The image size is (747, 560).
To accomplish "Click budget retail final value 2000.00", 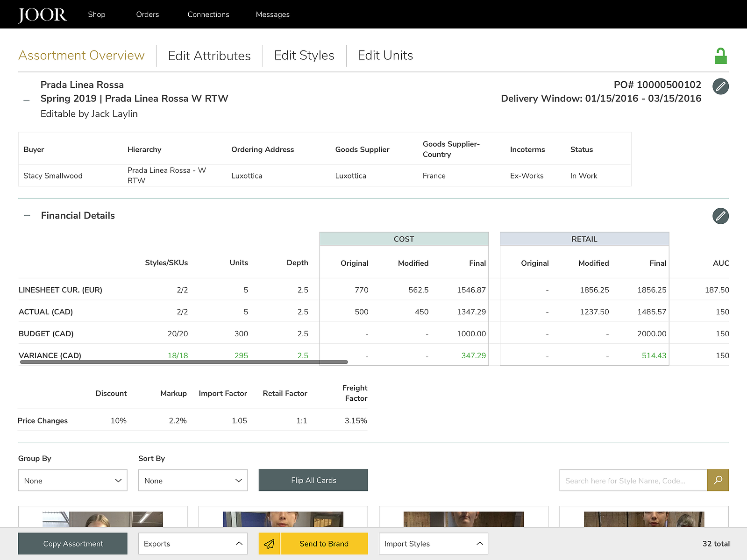I will [x=652, y=333].
